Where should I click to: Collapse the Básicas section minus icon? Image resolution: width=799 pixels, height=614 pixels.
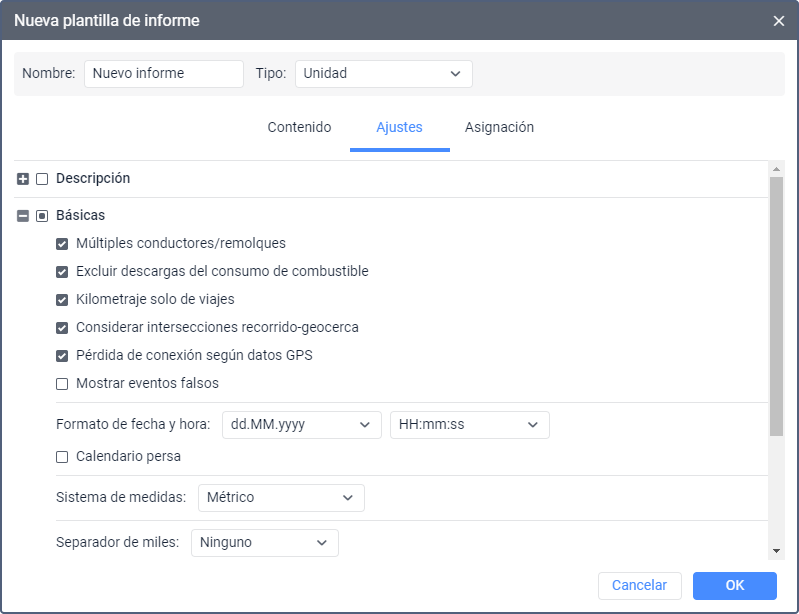23,216
